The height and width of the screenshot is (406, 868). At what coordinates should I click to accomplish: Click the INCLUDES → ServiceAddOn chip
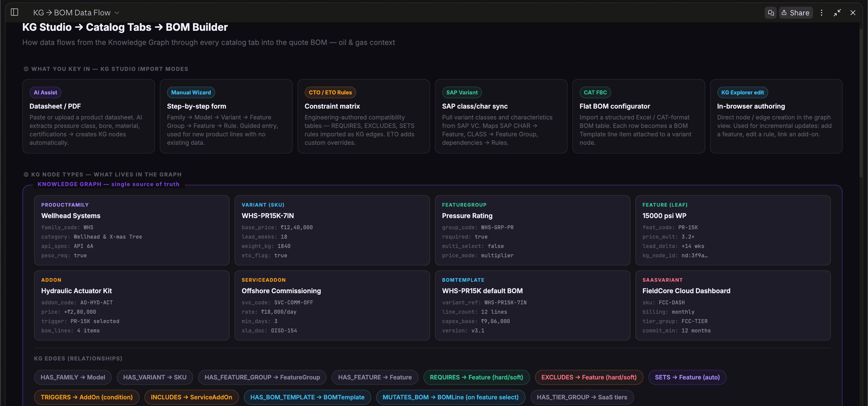[191, 397]
